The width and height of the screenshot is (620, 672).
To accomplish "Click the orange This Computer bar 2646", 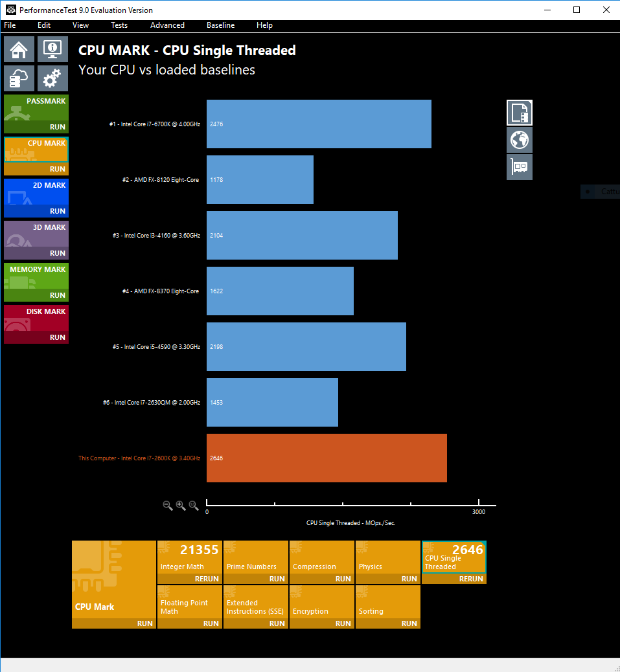I will pyautogui.click(x=327, y=458).
